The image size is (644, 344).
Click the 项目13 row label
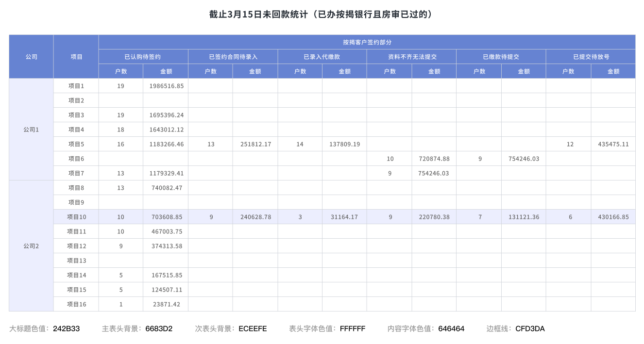point(76,261)
